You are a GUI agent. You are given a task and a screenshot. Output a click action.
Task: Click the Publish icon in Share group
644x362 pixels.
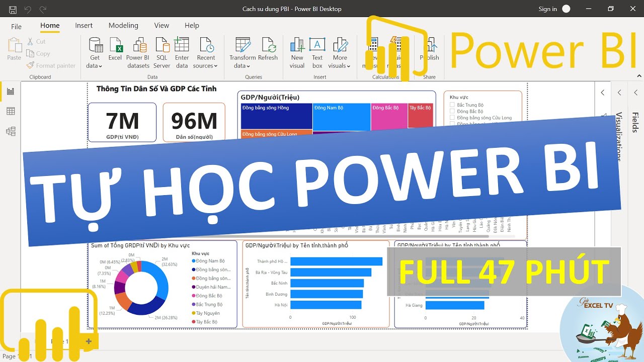431,45
